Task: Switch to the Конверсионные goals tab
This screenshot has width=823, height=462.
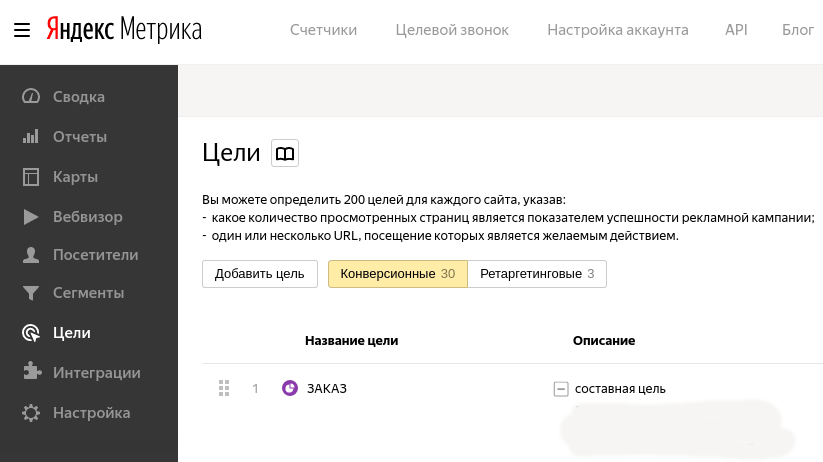Action: click(x=398, y=274)
